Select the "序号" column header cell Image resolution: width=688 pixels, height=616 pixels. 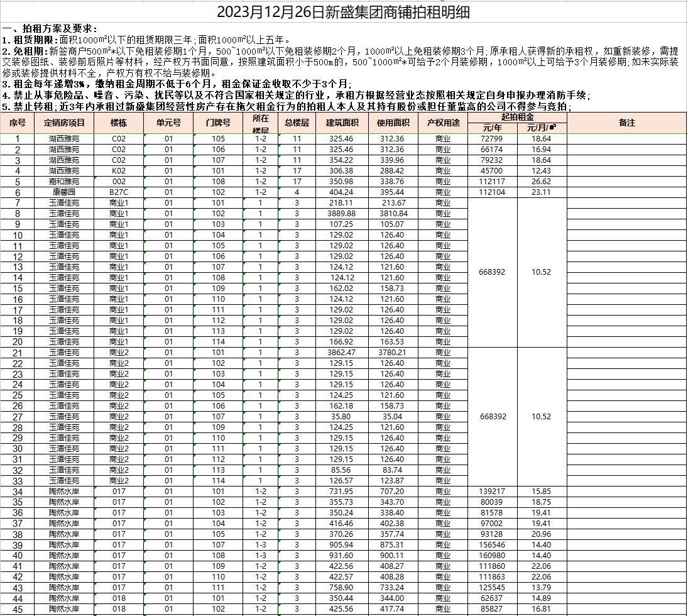pyautogui.click(x=18, y=123)
